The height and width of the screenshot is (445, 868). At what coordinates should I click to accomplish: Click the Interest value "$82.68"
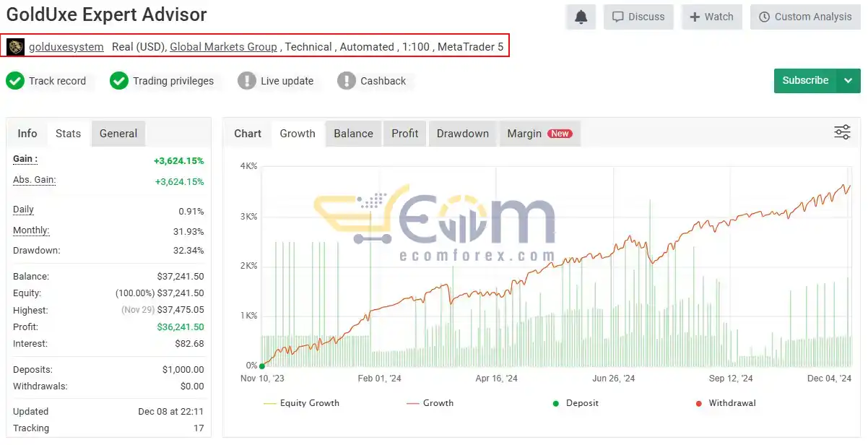[x=189, y=344]
